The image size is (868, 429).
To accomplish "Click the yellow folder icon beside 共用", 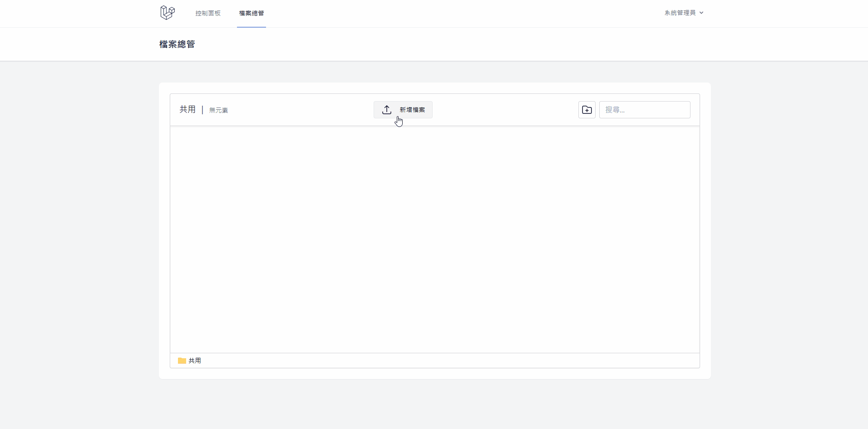I will (181, 360).
